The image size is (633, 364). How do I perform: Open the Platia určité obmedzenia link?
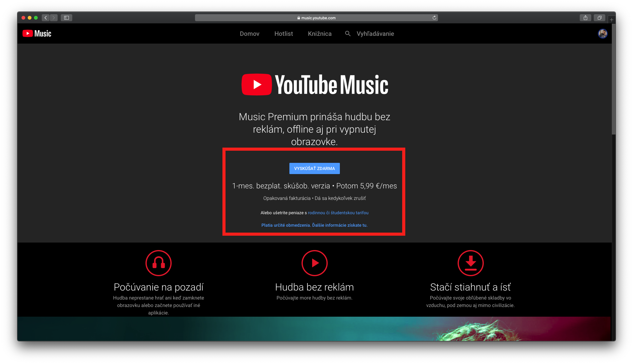coord(314,225)
